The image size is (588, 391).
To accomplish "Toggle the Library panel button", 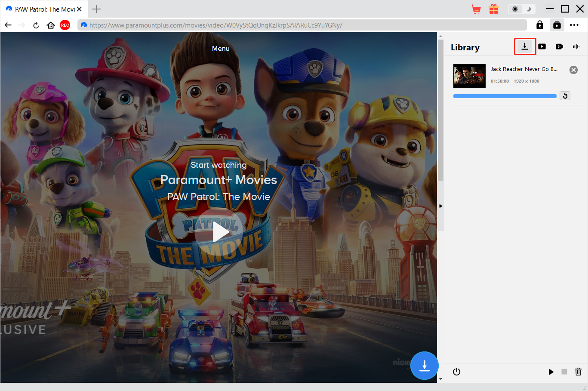I will point(557,25).
